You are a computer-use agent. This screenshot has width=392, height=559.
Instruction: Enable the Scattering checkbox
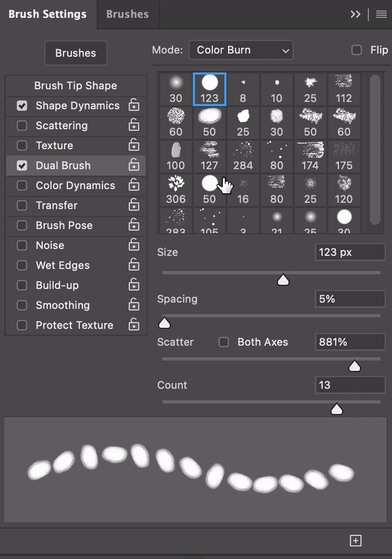[x=22, y=125]
